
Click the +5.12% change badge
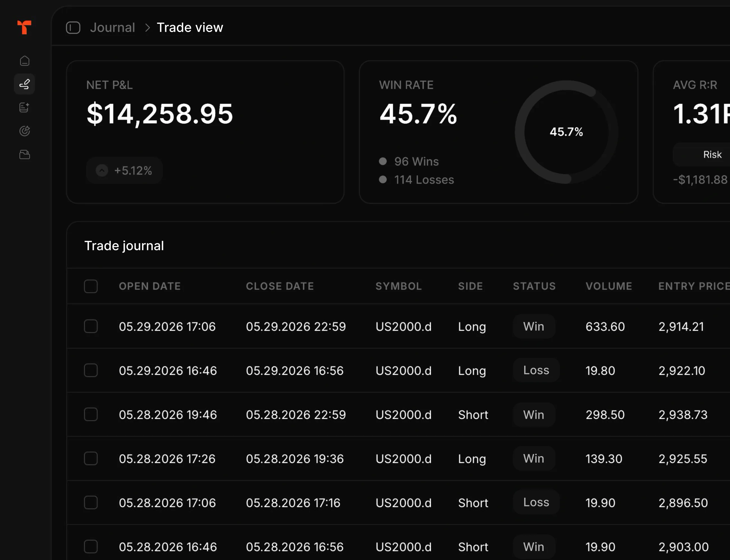pyautogui.click(x=124, y=170)
